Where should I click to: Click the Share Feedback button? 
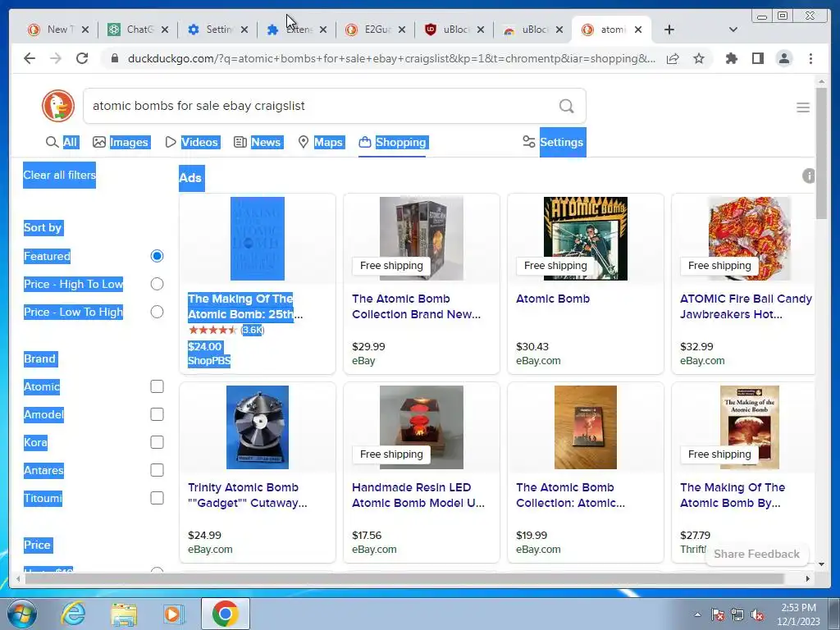tap(756, 554)
